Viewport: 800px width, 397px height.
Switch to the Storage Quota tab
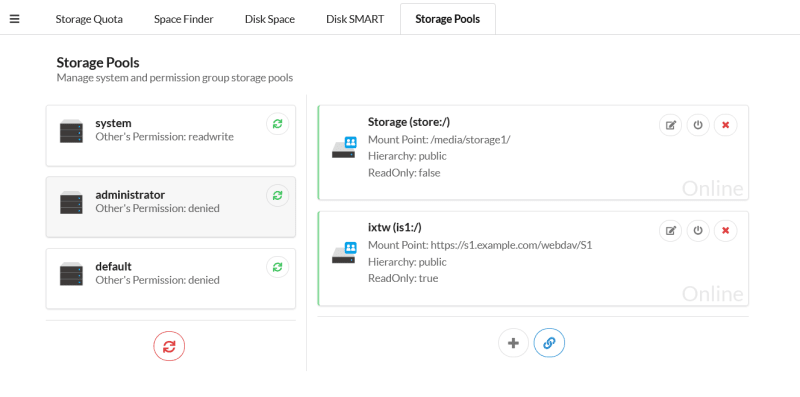click(x=89, y=19)
